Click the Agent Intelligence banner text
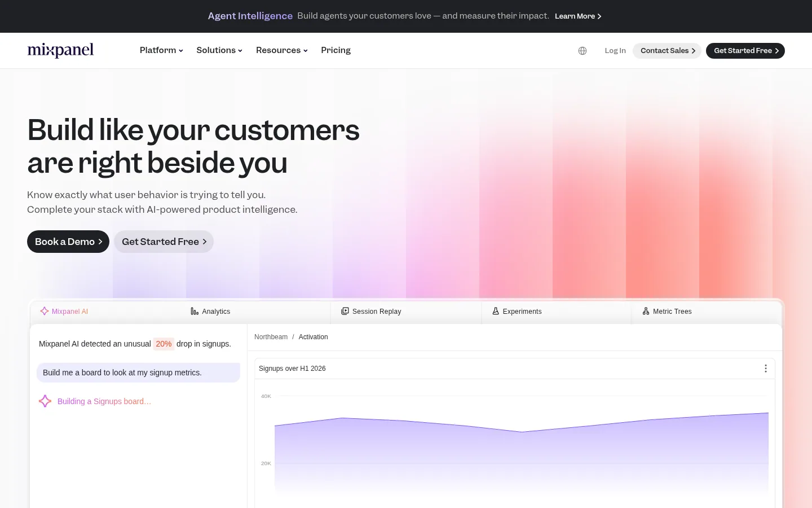 tap(250, 16)
